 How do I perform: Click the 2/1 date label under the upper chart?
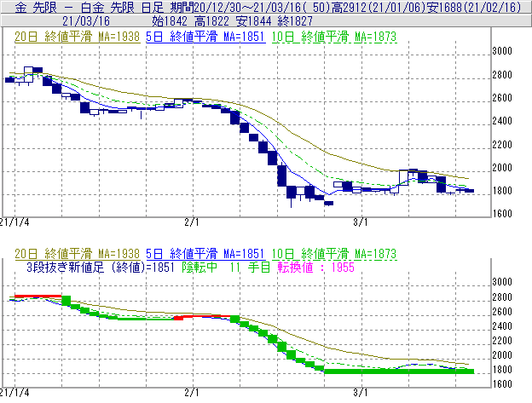click(192, 222)
